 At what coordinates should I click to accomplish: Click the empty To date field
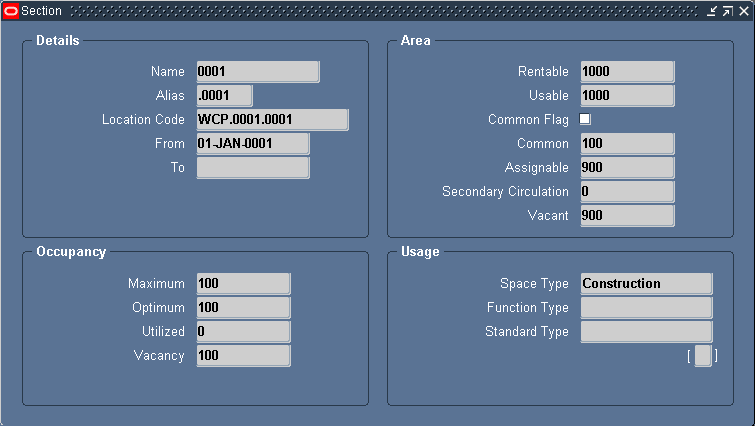tap(253, 168)
